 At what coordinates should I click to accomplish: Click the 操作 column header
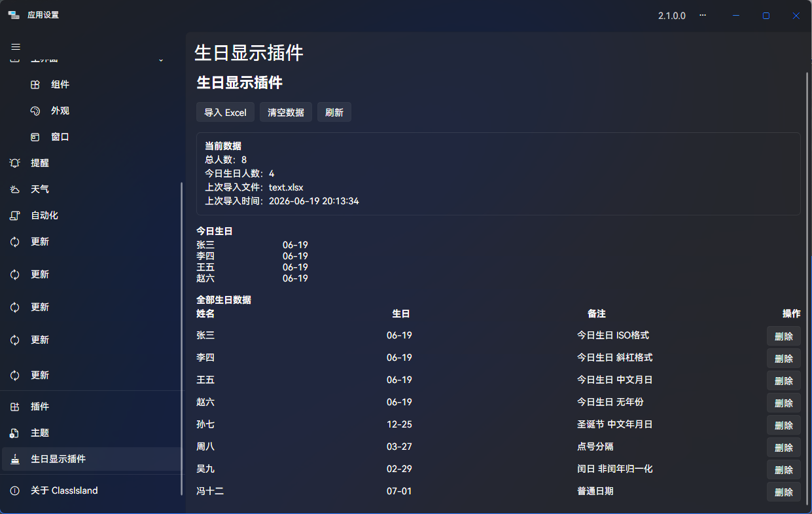tap(792, 314)
